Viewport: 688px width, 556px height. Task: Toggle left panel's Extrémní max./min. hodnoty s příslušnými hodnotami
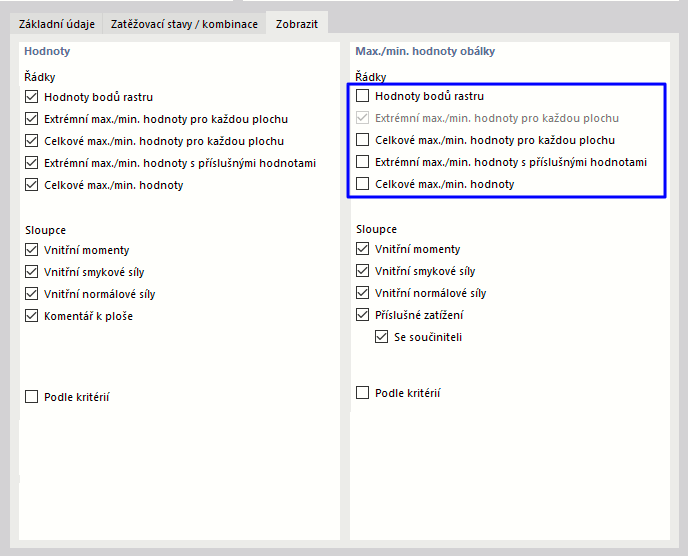point(32,163)
